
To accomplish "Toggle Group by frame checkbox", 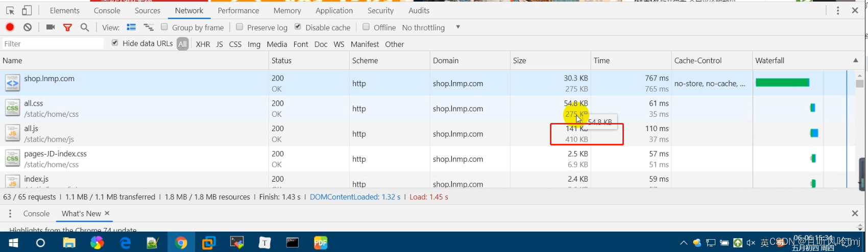I will pos(164,27).
